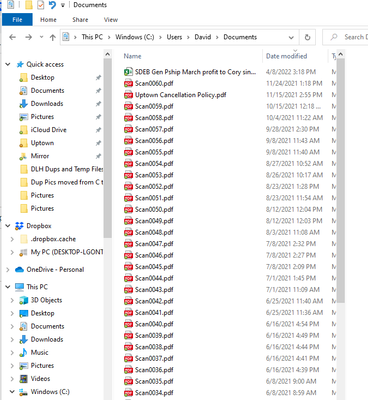The image size is (368, 400).
Task: Expand 3D Objects under This PC
Action: point(12,300)
